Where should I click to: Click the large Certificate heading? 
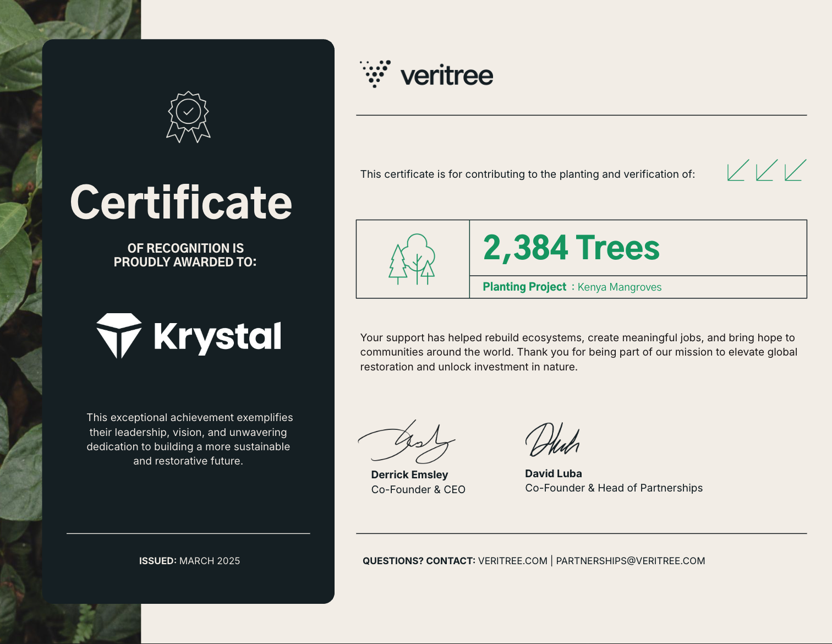(x=181, y=202)
